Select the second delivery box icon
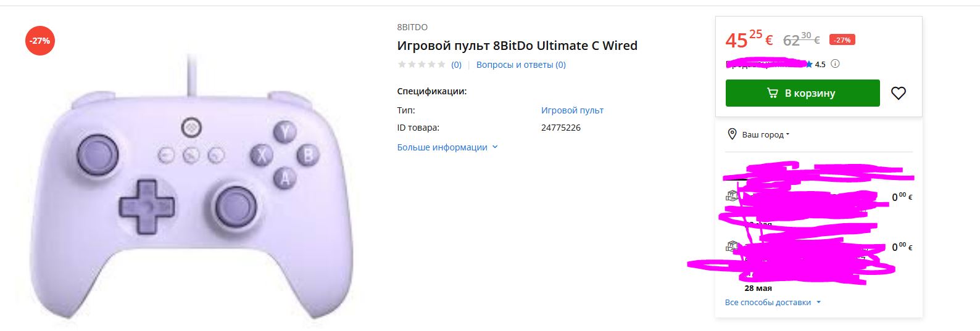The width and height of the screenshot is (980, 331). click(732, 246)
